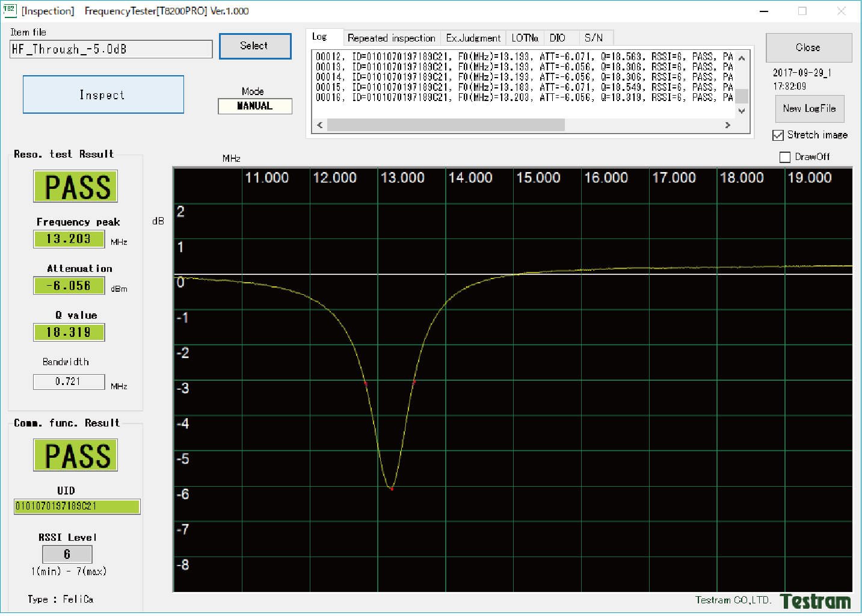Create a New LogFile
The image size is (862, 616).
tap(809, 109)
